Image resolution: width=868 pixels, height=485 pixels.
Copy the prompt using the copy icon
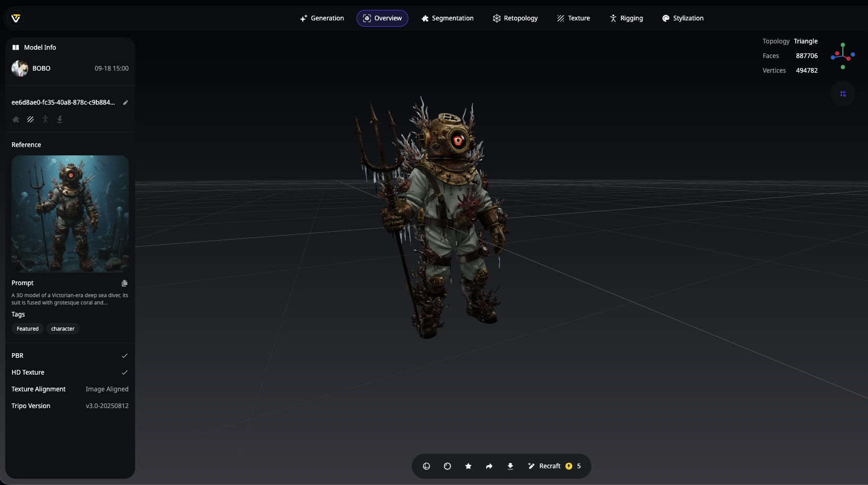pos(125,283)
